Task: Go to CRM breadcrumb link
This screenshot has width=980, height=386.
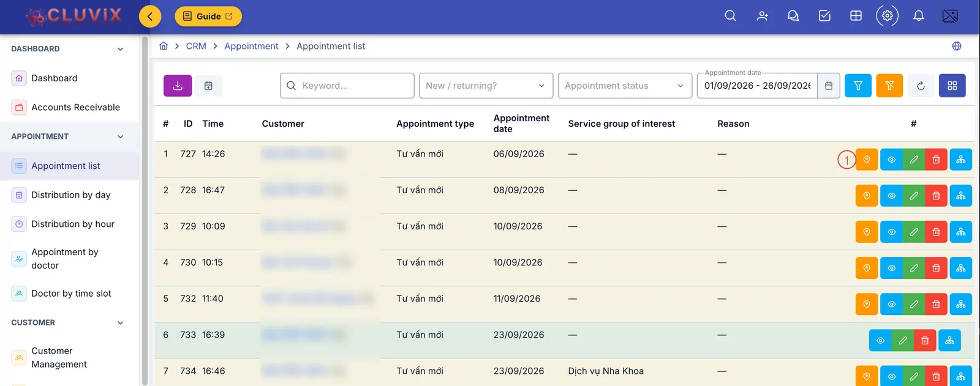Action: click(196, 46)
